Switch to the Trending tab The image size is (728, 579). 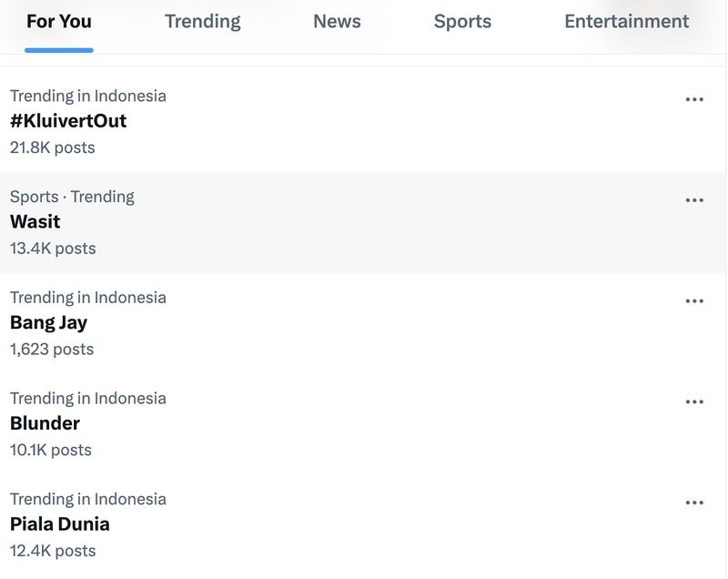tap(202, 22)
